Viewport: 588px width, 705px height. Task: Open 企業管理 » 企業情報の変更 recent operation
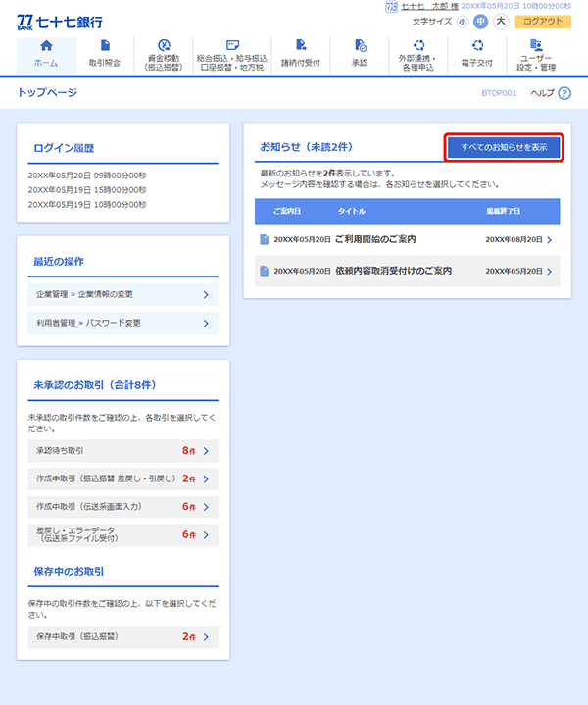123,294
